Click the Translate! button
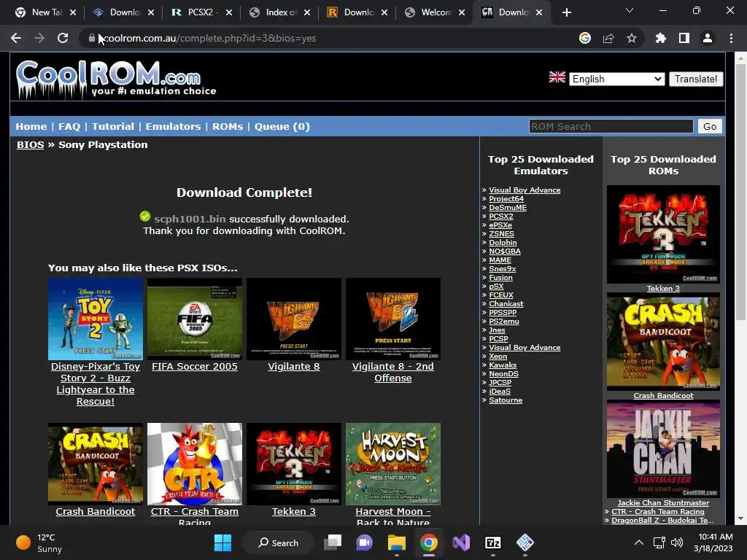This screenshot has width=747, height=560. click(x=695, y=79)
